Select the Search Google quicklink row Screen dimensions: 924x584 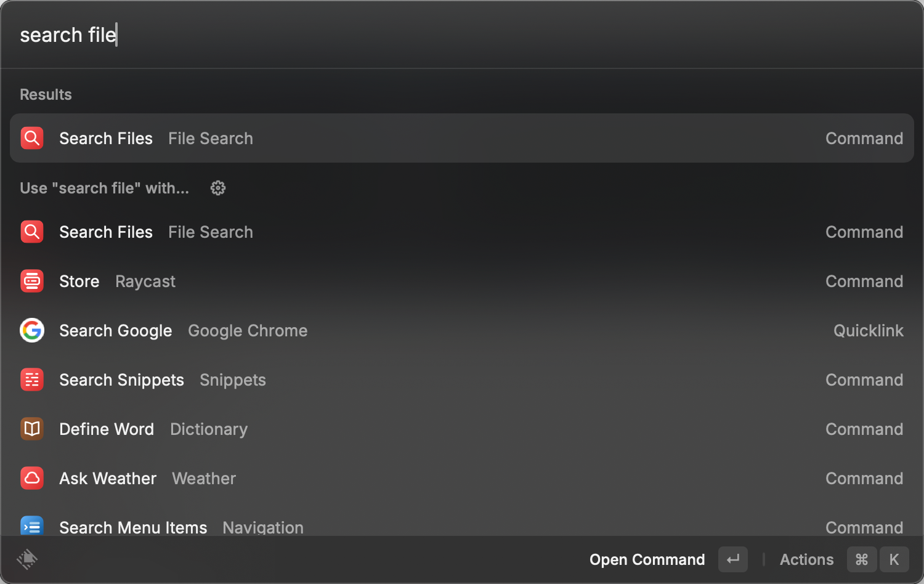pos(462,330)
